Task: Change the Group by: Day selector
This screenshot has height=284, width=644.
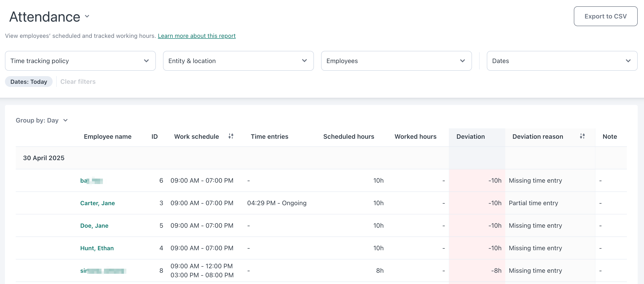Action: [x=42, y=120]
